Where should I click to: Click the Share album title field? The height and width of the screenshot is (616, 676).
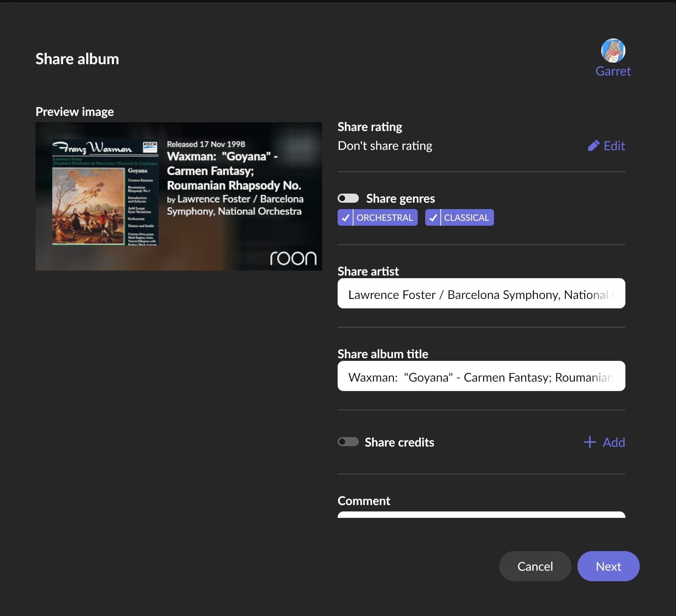click(481, 376)
